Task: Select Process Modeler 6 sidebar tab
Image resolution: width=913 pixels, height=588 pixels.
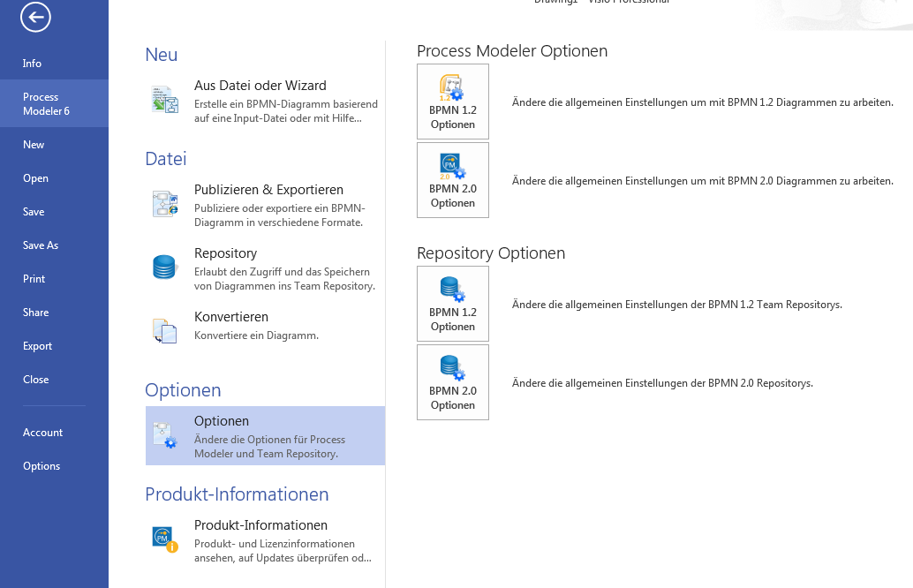Action: tap(54, 103)
